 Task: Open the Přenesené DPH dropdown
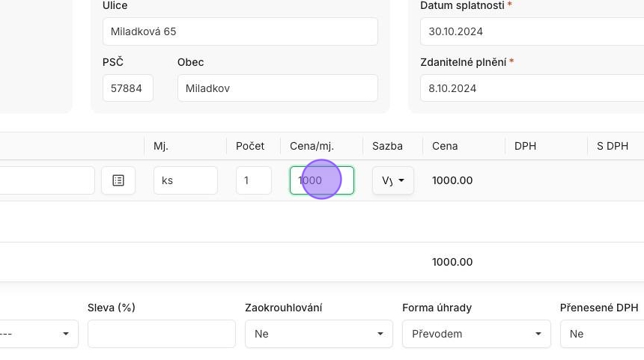(x=601, y=334)
